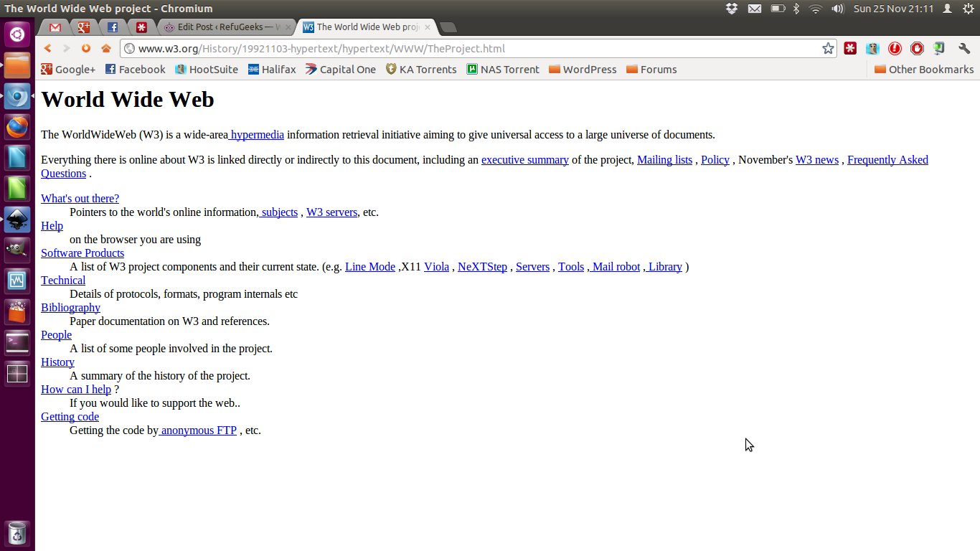Open the new tab button
The width and height of the screenshot is (980, 551).
coord(448,27)
